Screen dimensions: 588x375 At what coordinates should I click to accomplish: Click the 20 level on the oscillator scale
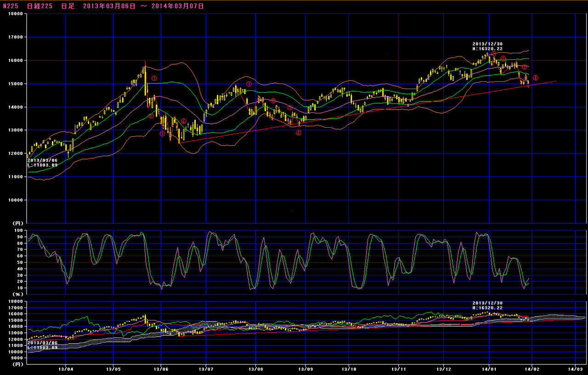coord(20,282)
